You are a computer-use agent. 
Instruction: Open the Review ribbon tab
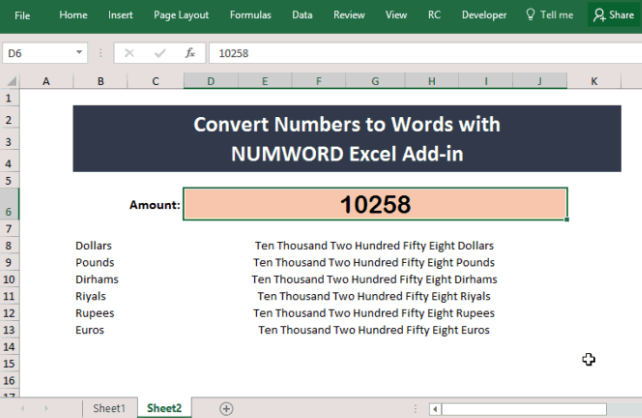(349, 15)
